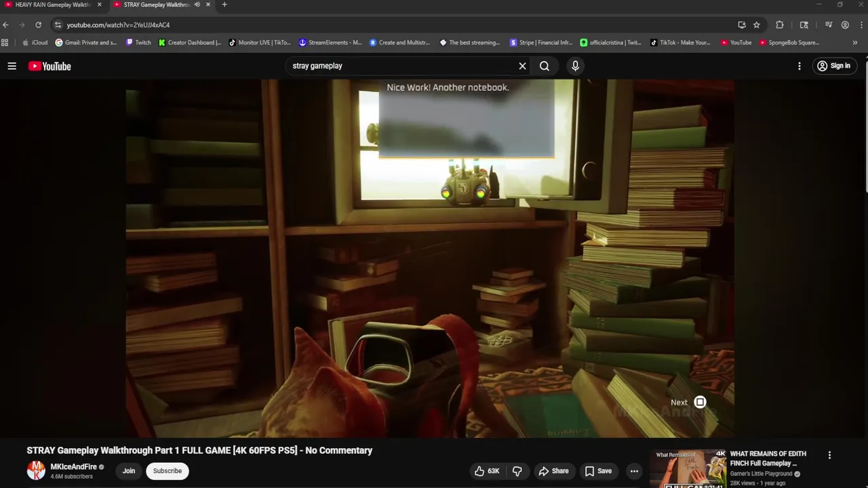Open the Create and Multistream bookmark
The height and width of the screenshot is (488, 868).
pos(399,43)
